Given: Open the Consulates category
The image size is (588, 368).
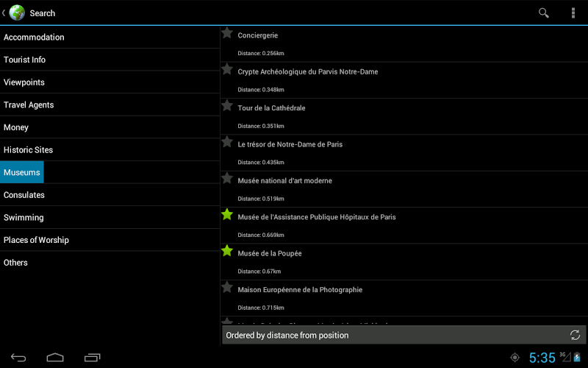Looking at the screenshot, I should [x=110, y=195].
